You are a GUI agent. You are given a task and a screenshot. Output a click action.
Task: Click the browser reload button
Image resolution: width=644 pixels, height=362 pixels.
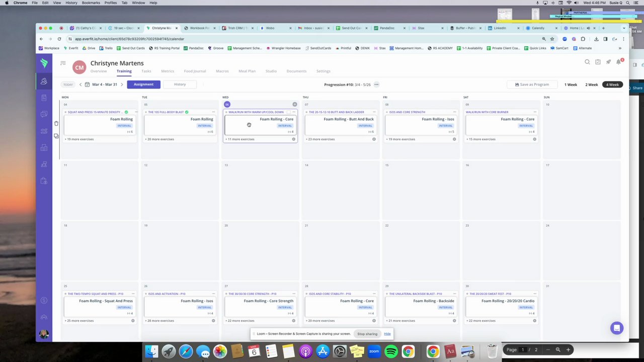[59, 39]
